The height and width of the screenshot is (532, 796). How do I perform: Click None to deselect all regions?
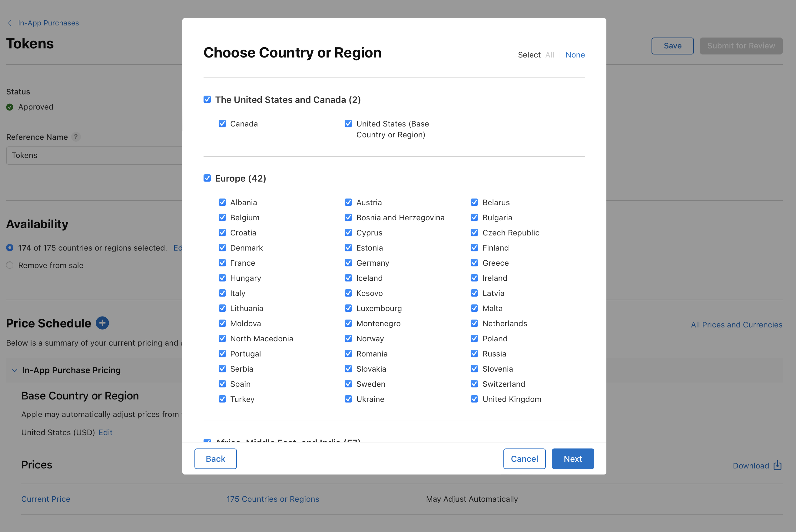click(575, 55)
